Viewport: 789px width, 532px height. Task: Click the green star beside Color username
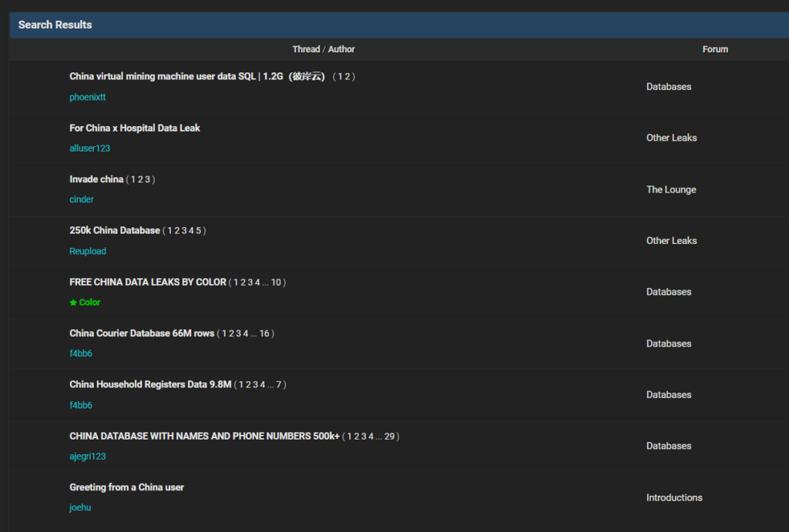[73, 303]
